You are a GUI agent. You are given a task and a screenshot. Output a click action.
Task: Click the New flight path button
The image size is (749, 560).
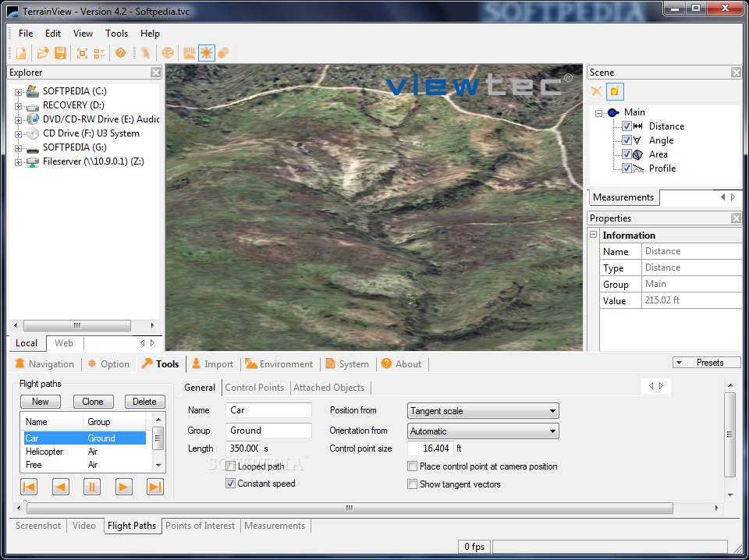click(x=40, y=402)
